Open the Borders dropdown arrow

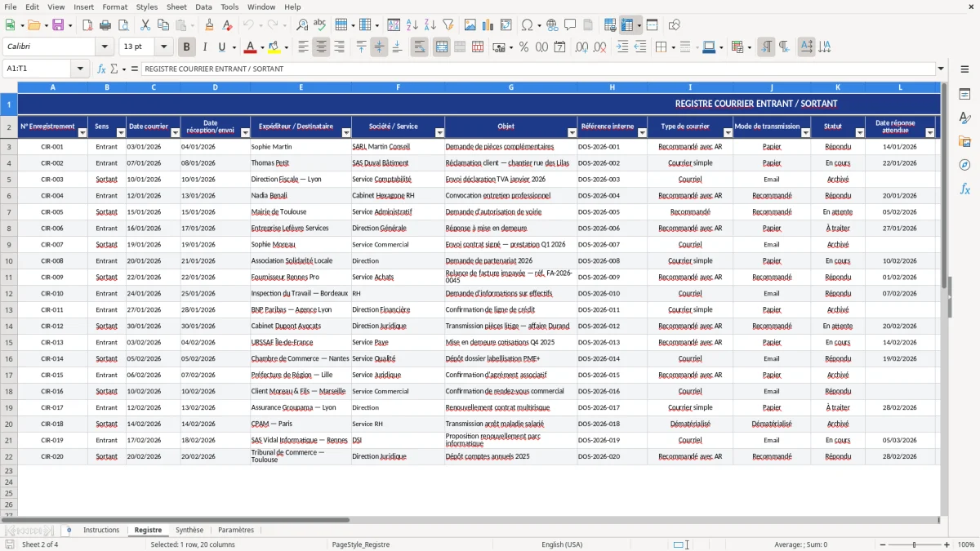point(675,47)
